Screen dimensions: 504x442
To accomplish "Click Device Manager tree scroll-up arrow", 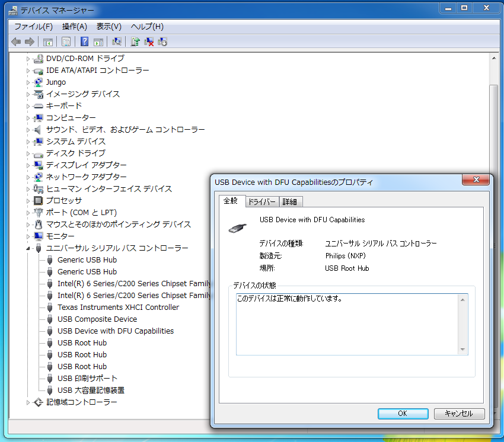I will [494, 58].
